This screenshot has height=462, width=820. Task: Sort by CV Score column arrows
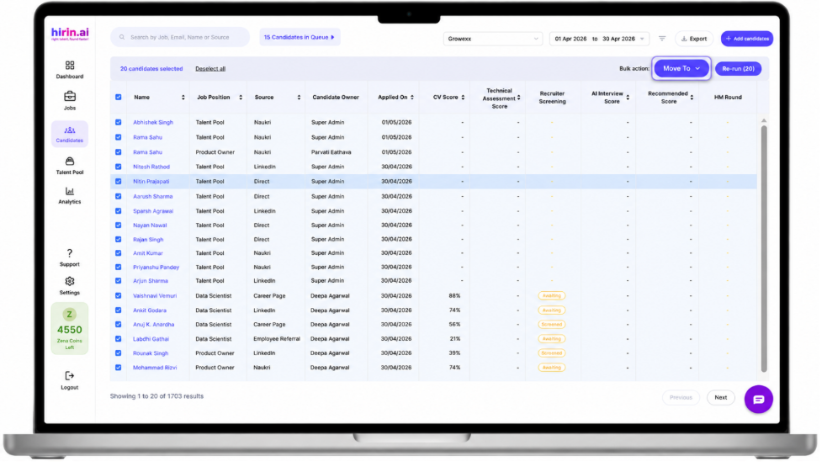(463, 97)
